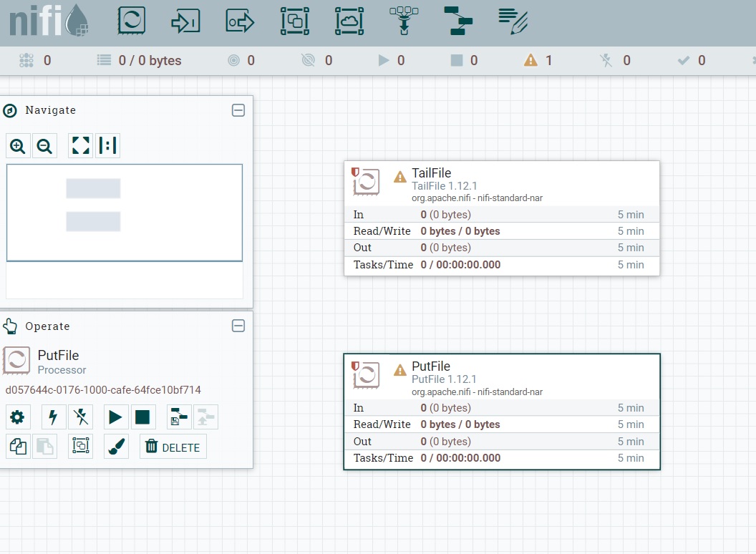
Task: Click the invalid components warning count
Action: pyautogui.click(x=538, y=60)
